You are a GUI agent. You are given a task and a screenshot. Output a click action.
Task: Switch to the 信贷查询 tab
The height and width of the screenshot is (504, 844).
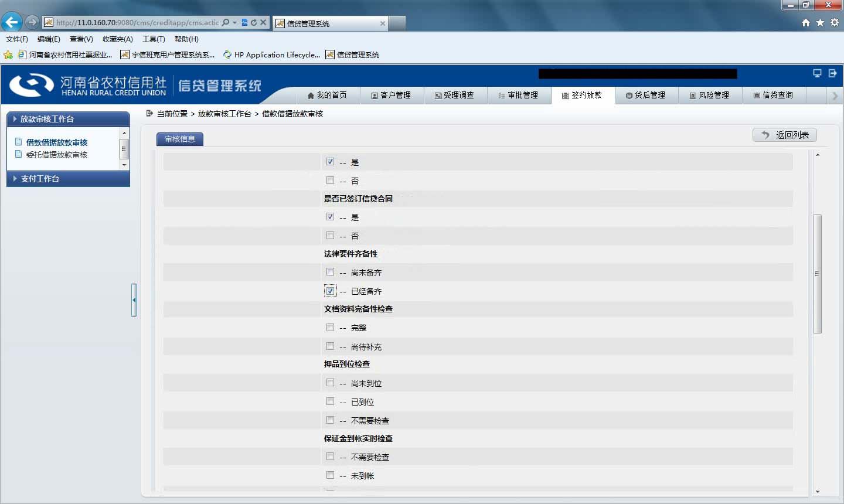[x=774, y=95]
